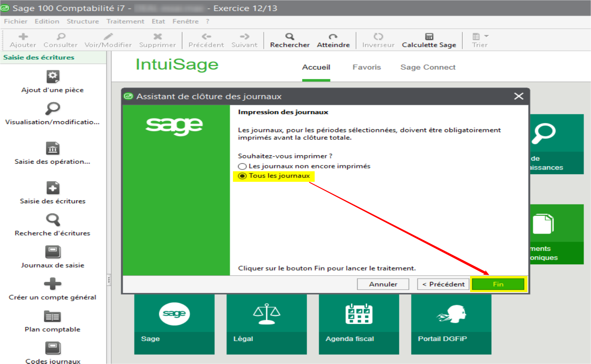Select 'Les journaux non encore imprimés' option

click(242, 166)
